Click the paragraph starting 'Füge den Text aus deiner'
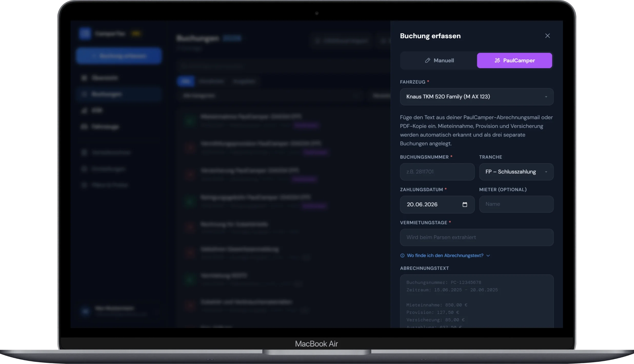This screenshot has height=364, width=634. click(476, 130)
